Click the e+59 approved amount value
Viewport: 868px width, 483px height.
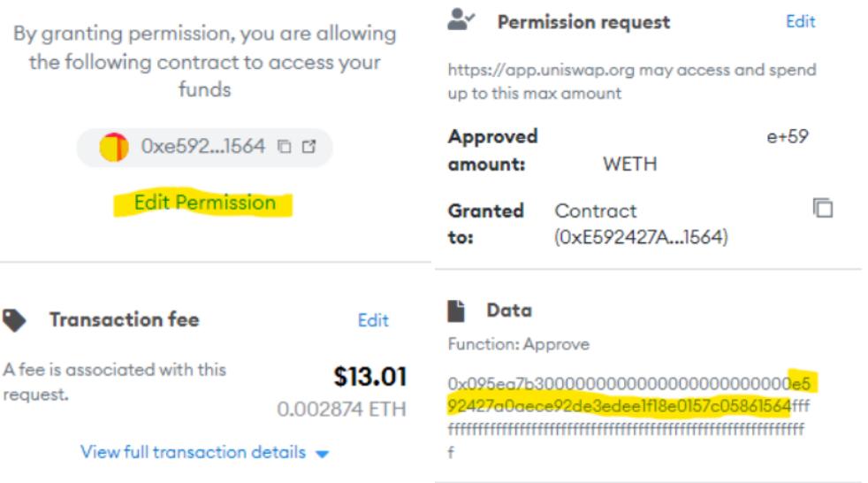pyautogui.click(x=786, y=137)
